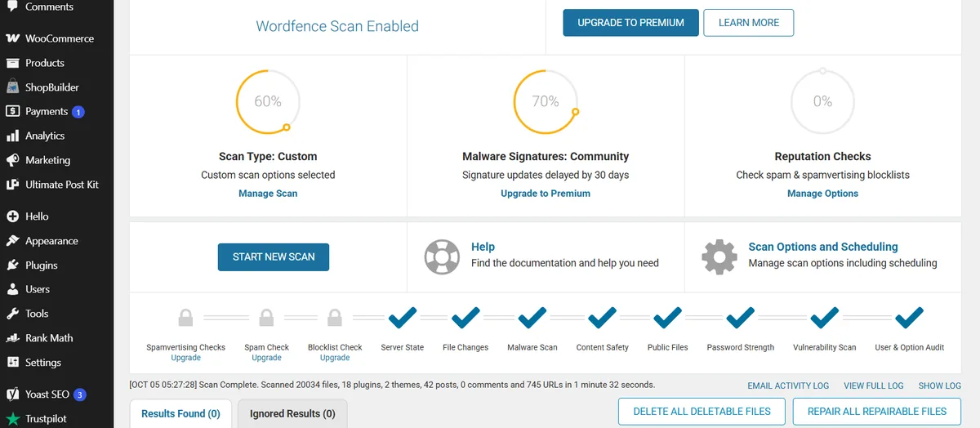This screenshot has height=428, width=980.
Task: Click the Trustpilot star icon
Action: coord(12,419)
